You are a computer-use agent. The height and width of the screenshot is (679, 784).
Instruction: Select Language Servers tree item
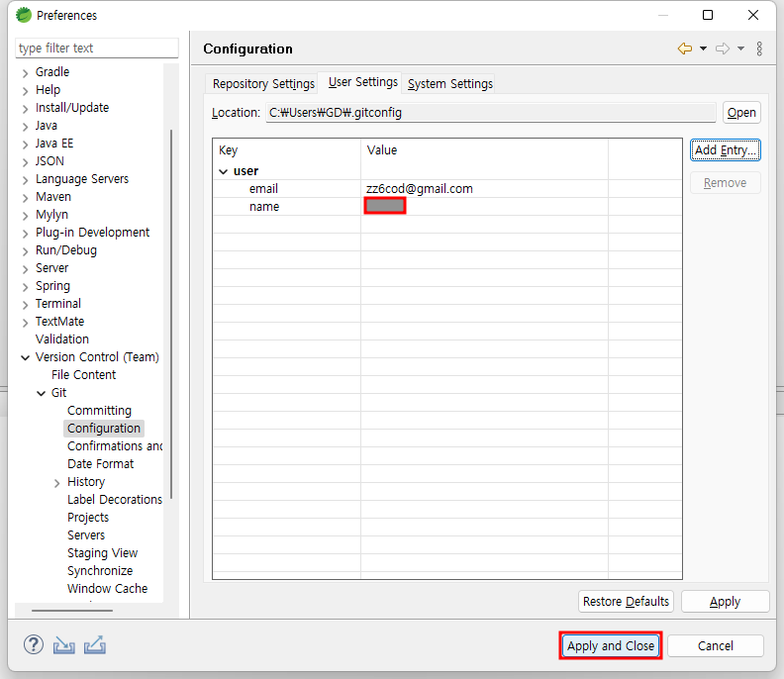pyautogui.click(x=82, y=179)
